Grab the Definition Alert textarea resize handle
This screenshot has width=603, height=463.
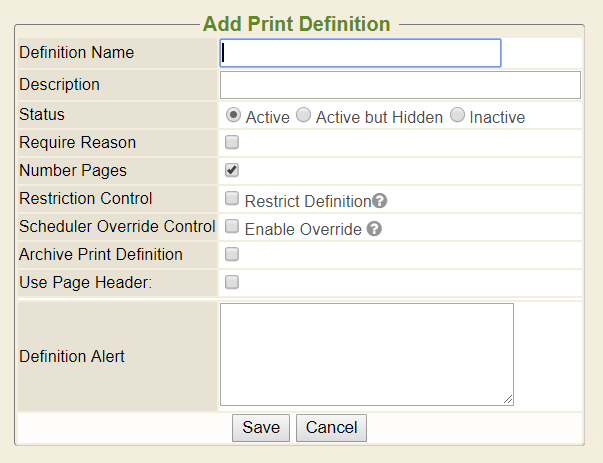[508, 400]
